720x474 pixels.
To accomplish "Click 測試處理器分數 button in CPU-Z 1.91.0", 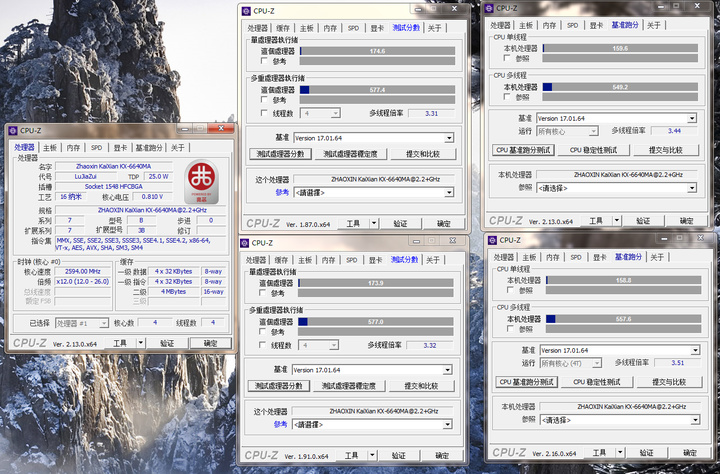I will point(278,386).
